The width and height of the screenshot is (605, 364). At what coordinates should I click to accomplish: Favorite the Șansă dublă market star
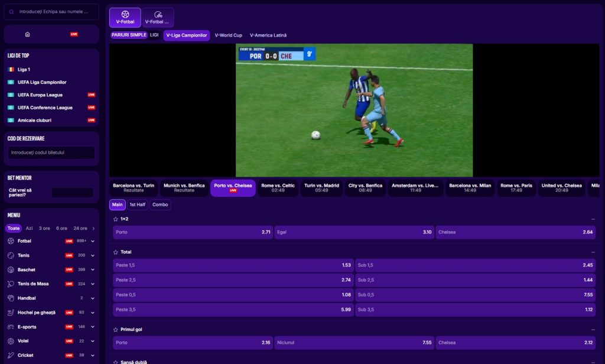point(115,362)
